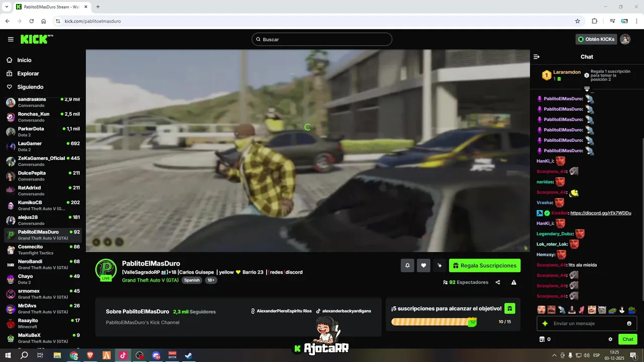Image resolution: width=644 pixels, height=362 pixels.
Task: Click the green sparkle icon in the message box
Action: [x=545, y=323]
